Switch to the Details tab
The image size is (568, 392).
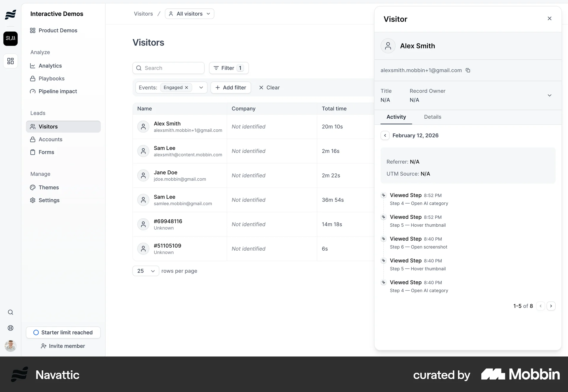(432, 117)
